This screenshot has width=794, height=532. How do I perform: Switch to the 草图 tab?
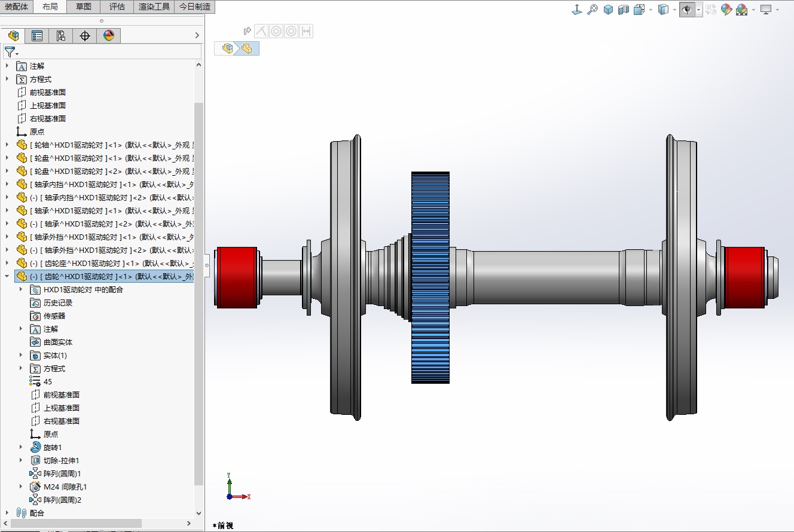84,7
